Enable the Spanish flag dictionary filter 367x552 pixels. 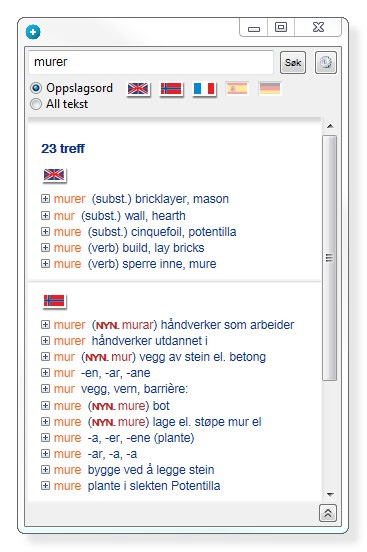pyautogui.click(x=237, y=88)
